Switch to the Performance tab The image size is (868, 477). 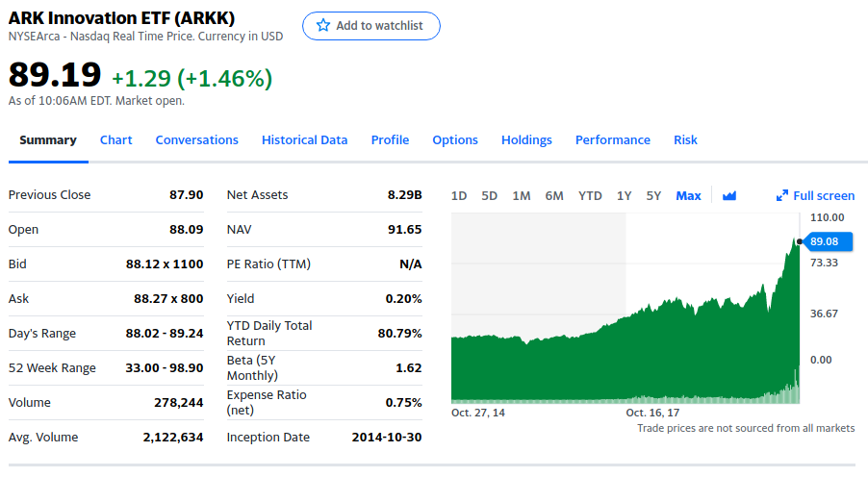point(612,139)
